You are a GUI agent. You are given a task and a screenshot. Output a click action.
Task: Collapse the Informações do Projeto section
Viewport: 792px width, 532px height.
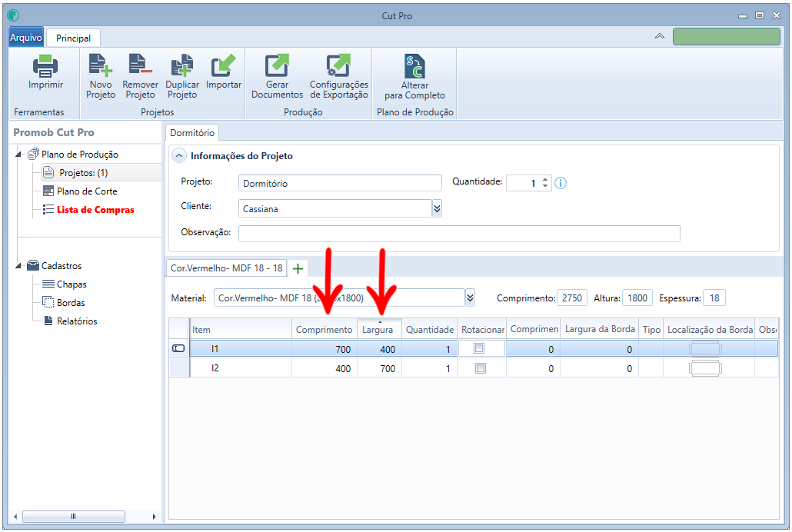[179, 155]
